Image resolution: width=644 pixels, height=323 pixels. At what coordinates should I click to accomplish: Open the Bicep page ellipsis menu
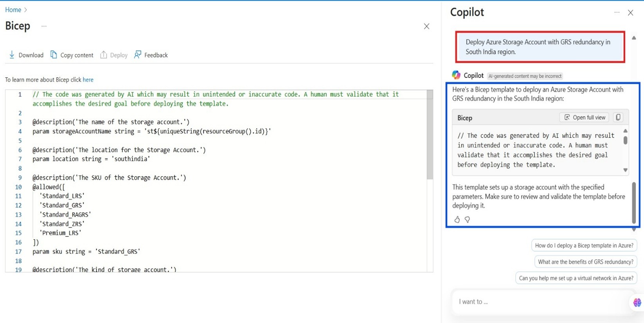(44, 26)
